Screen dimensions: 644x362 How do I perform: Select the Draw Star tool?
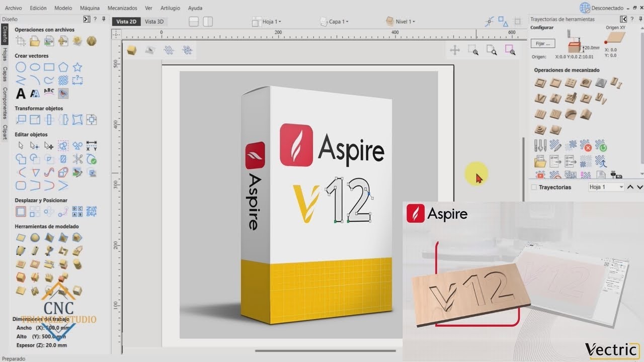(77, 67)
